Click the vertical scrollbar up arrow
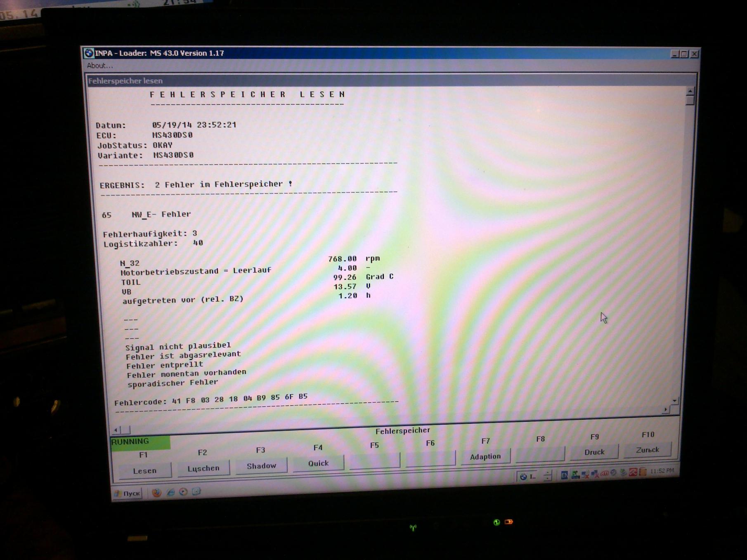 [x=690, y=91]
